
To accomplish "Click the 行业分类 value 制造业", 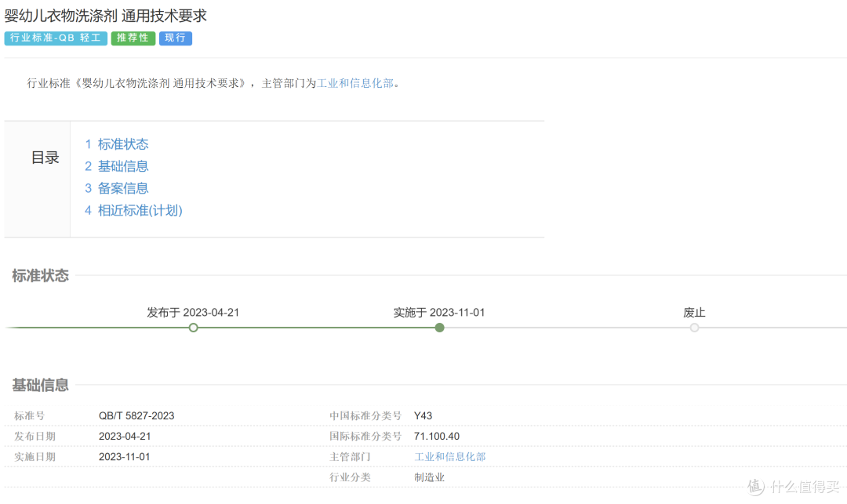I will [430, 477].
